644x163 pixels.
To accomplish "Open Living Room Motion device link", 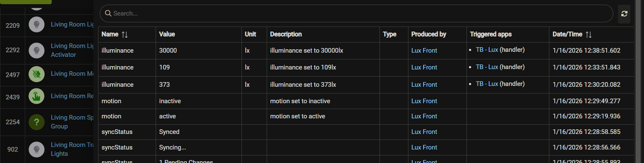I will tap(72, 74).
